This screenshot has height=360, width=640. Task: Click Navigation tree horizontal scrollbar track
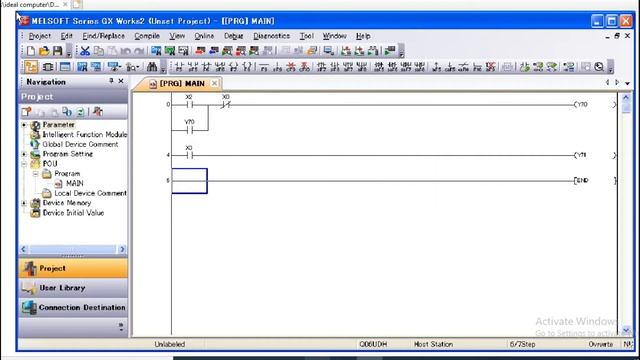(x=73, y=249)
